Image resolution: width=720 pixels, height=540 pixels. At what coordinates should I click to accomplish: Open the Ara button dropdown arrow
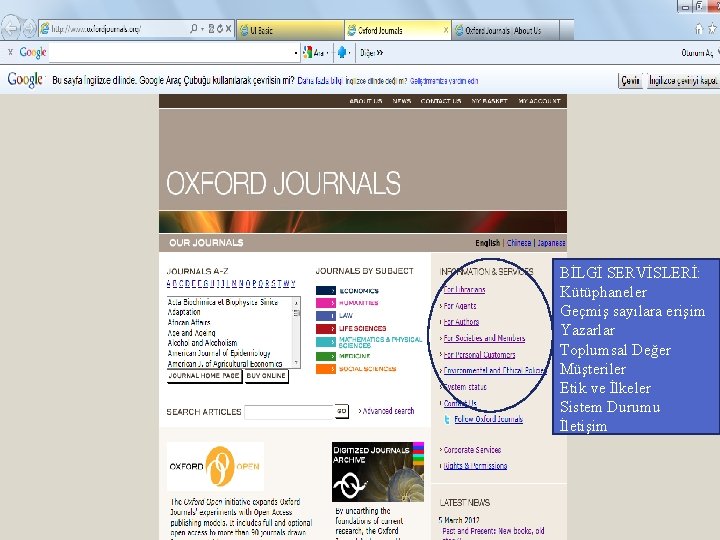pos(327,53)
